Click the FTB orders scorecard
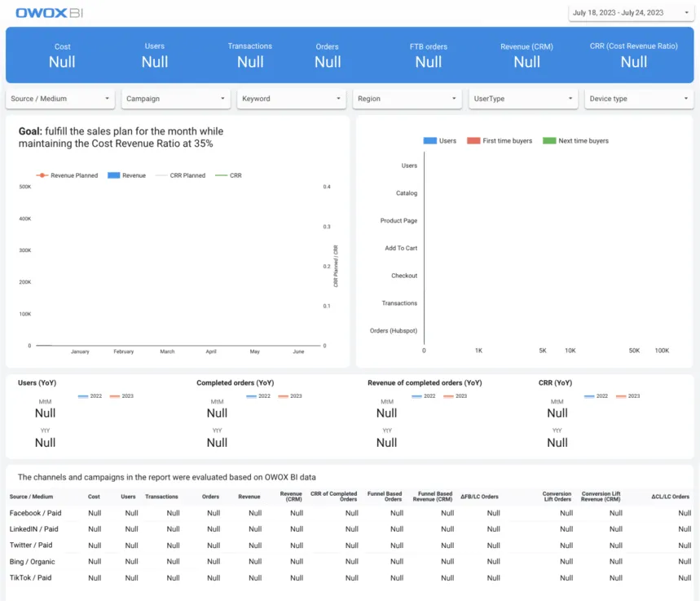The width and height of the screenshot is (700, 601). 429,54
